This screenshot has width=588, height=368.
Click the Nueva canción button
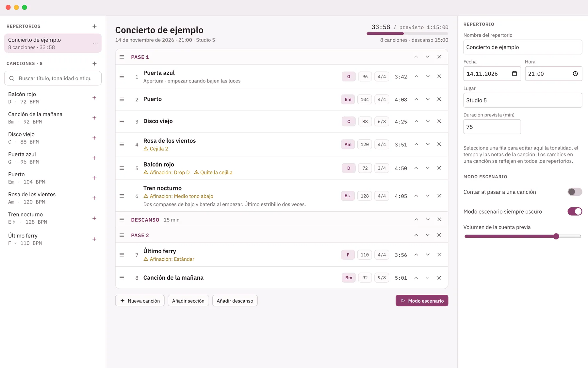pos(140,301)
